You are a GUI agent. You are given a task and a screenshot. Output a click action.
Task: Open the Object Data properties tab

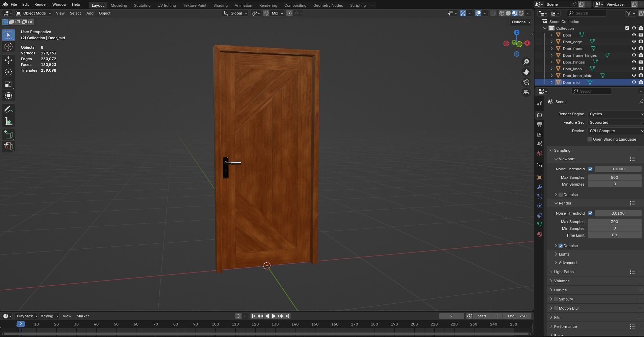(540, 225)
